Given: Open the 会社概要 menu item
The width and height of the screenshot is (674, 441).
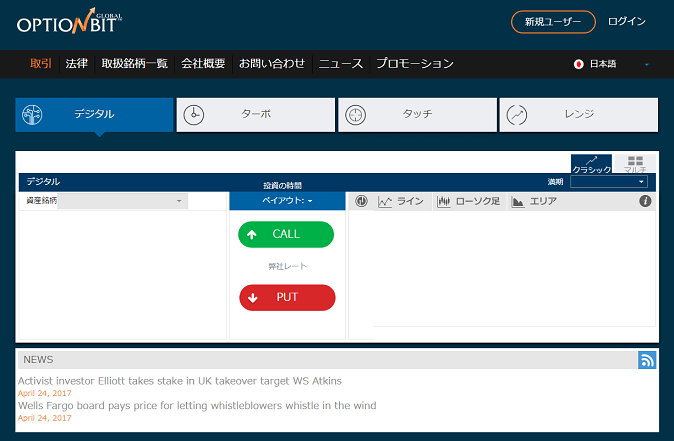Looking at the screenshot, I should point(203,64).
